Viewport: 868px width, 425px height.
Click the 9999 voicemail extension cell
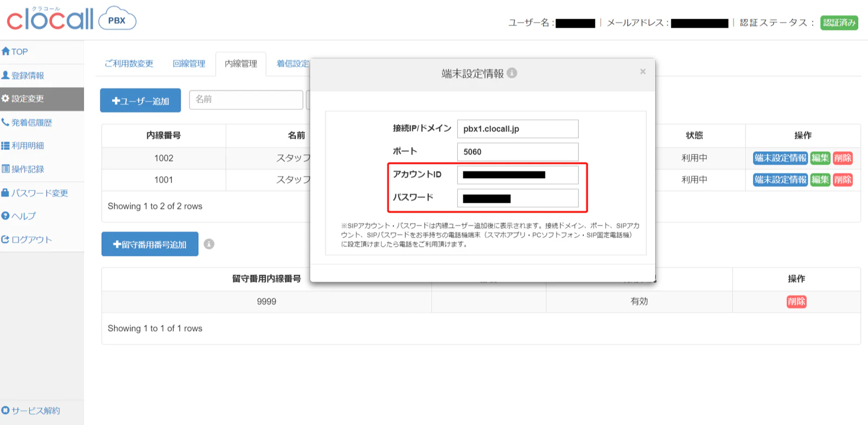pyautogui.click(x=266, y=301)
